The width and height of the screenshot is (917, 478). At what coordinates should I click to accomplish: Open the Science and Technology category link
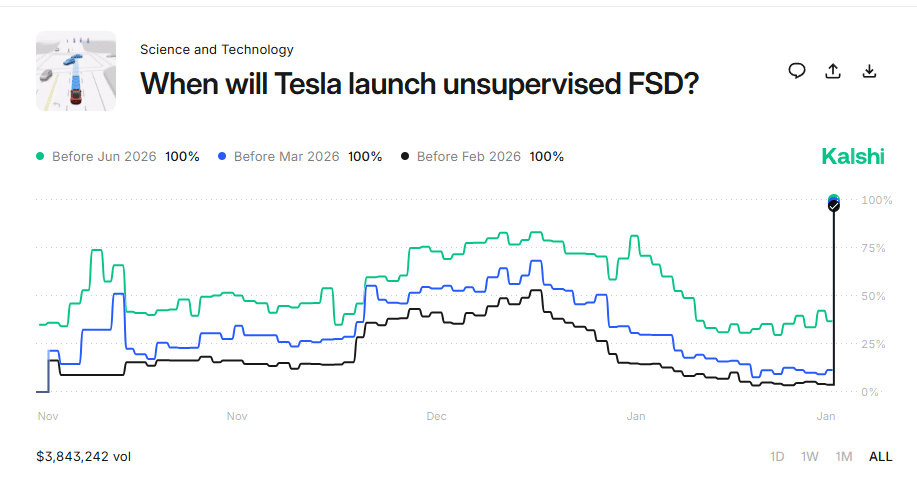point(216,49)
